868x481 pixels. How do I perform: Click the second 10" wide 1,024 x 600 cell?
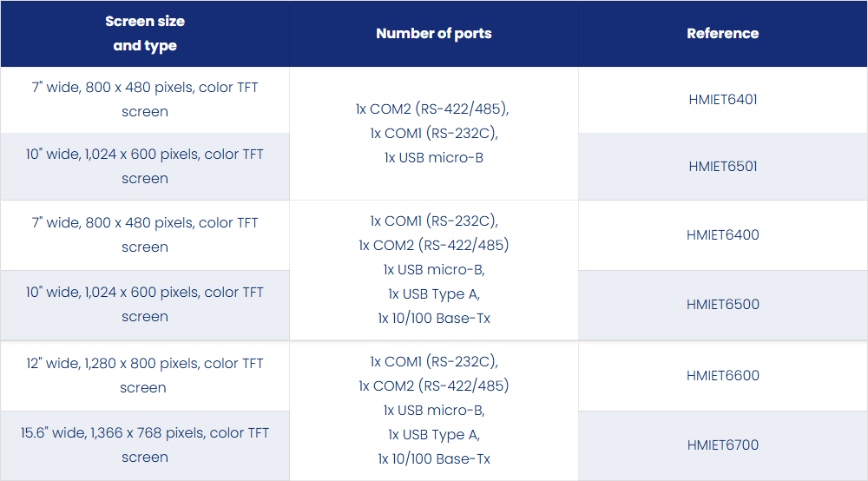(145, 305)
